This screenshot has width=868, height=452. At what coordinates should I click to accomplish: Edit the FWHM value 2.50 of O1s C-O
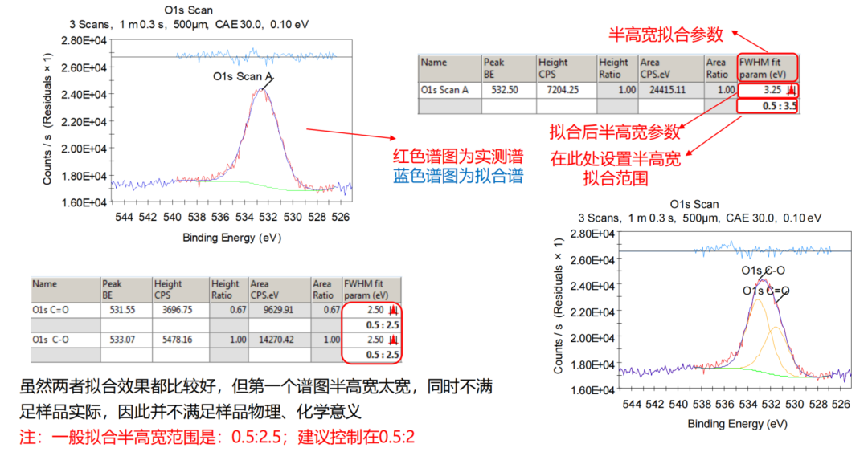[x=375, y=340]
